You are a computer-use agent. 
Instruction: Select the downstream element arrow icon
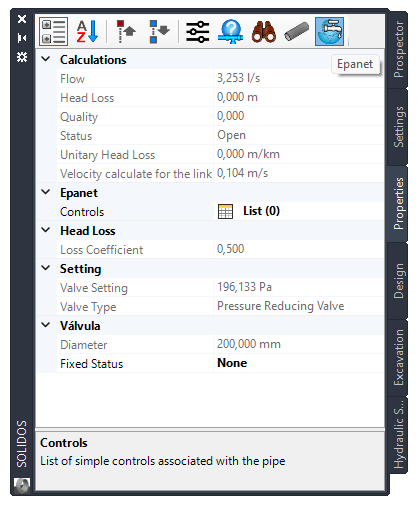[x=159, y=32]
